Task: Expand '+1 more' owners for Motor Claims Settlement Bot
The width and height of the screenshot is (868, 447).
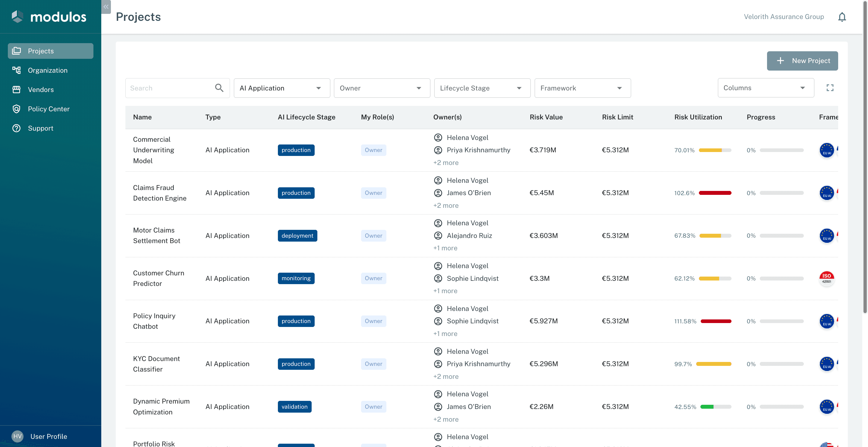Action: (445, 248)
